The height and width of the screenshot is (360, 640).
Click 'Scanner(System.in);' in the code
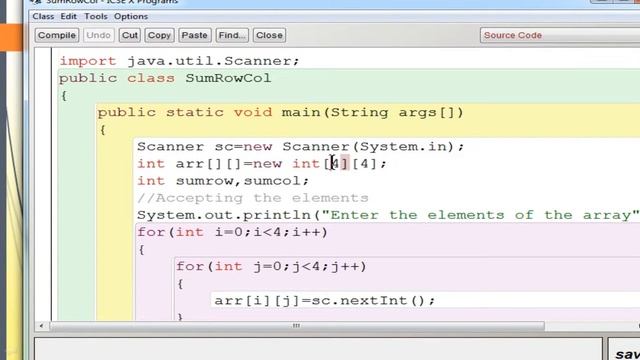[373, 147]
